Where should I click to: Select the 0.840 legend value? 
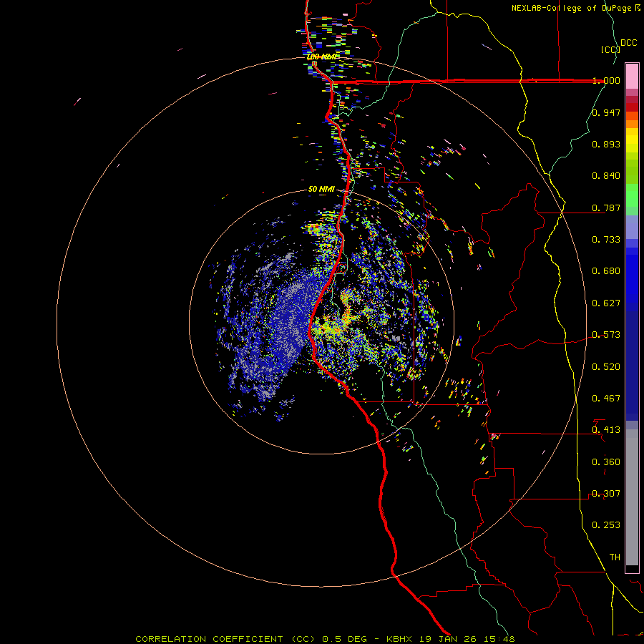click(606, 176)
